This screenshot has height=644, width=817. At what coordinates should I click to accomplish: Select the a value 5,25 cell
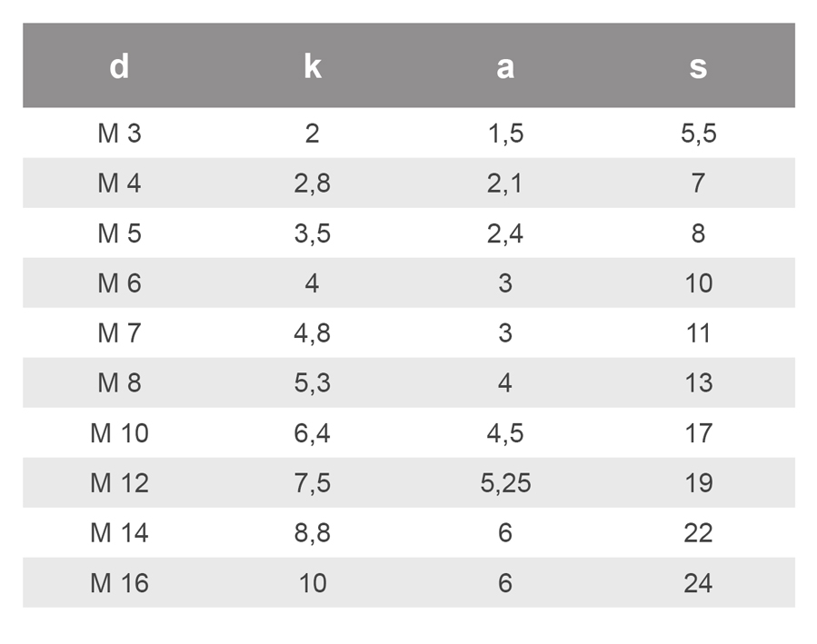pyautogui.click(x=505, y=483)
